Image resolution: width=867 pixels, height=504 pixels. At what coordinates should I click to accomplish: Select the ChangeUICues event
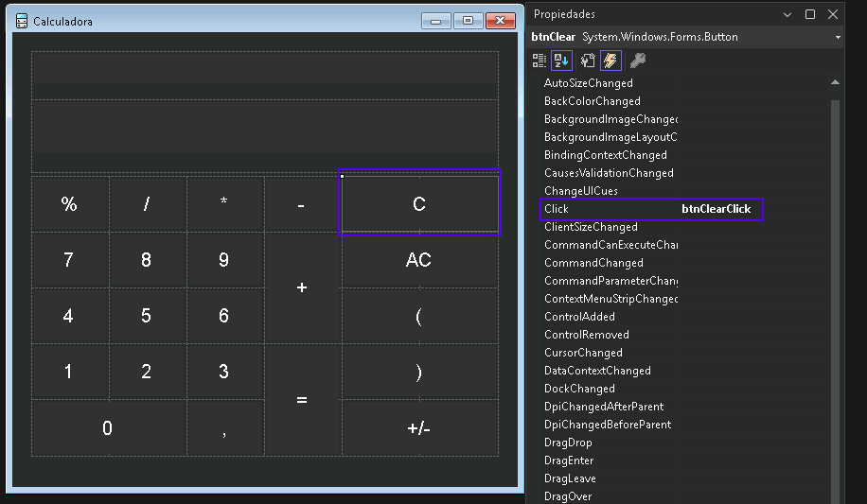(580, 191)
